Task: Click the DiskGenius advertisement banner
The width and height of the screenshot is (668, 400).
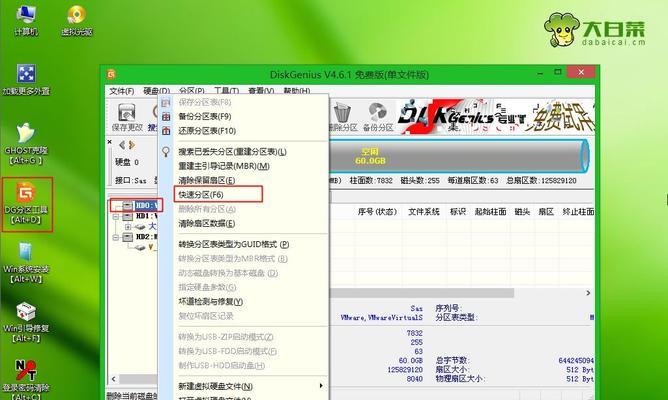Action: 495,116
